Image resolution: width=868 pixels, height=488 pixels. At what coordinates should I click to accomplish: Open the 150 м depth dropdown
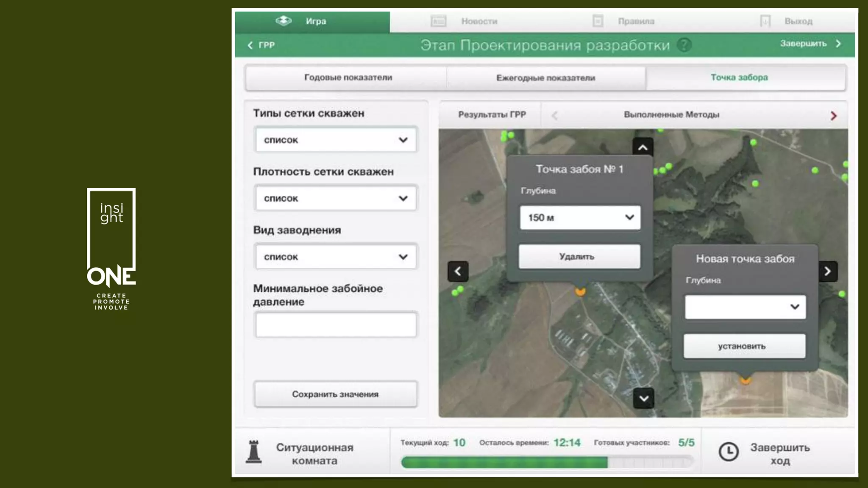580,218
